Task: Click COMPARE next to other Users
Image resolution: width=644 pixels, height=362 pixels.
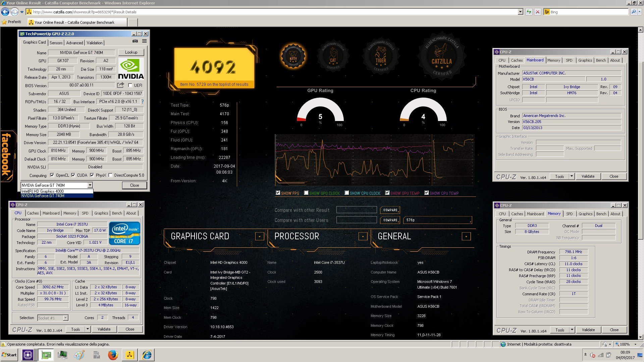Action: click(390, 220)
